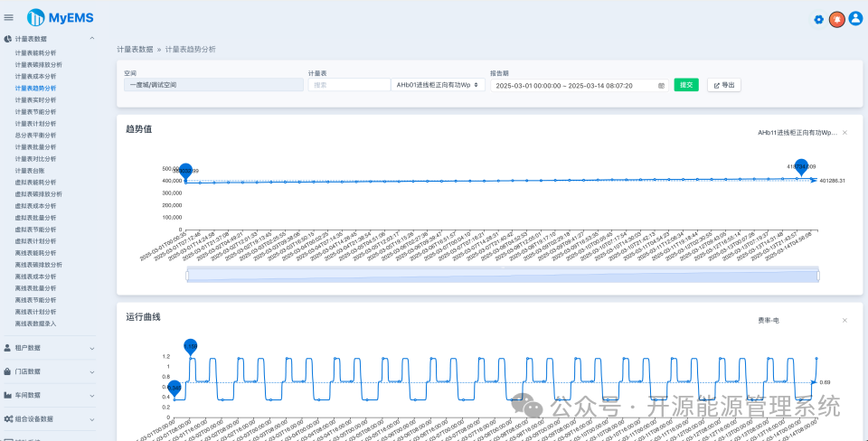Expand the 车间数据 menu section

49,395
